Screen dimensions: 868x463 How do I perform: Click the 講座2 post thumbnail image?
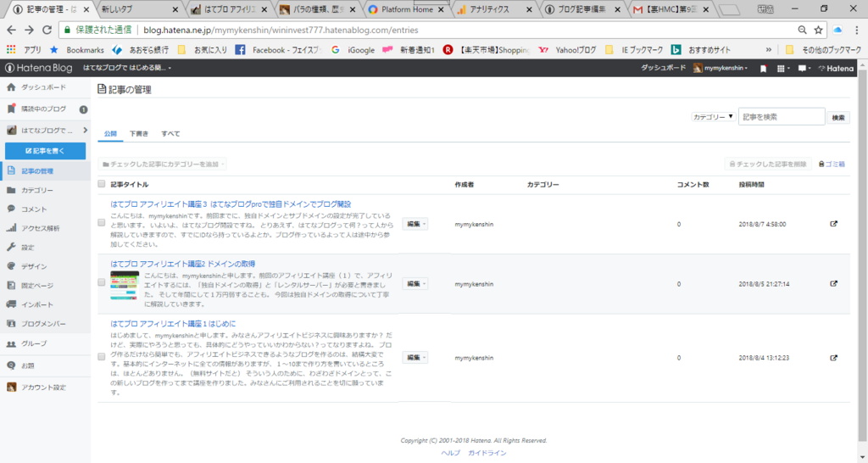(x=124, y=286)
